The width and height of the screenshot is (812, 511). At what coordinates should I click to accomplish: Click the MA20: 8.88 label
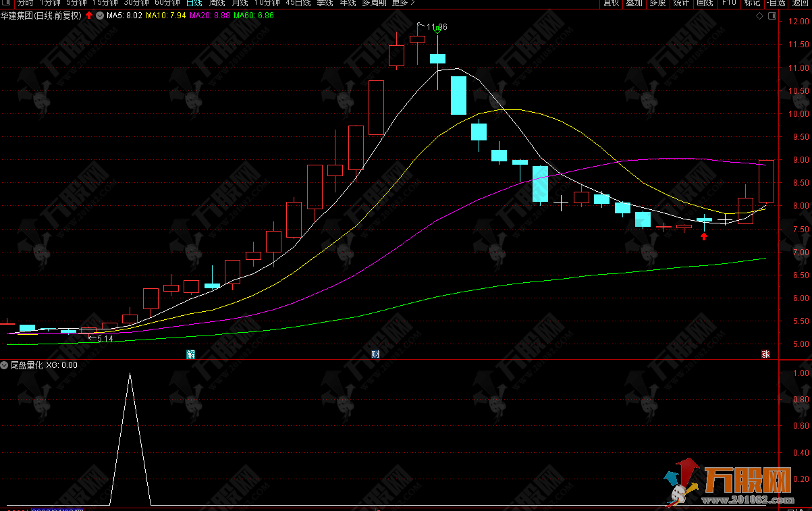pyautogui.click(x=210, y=15)
